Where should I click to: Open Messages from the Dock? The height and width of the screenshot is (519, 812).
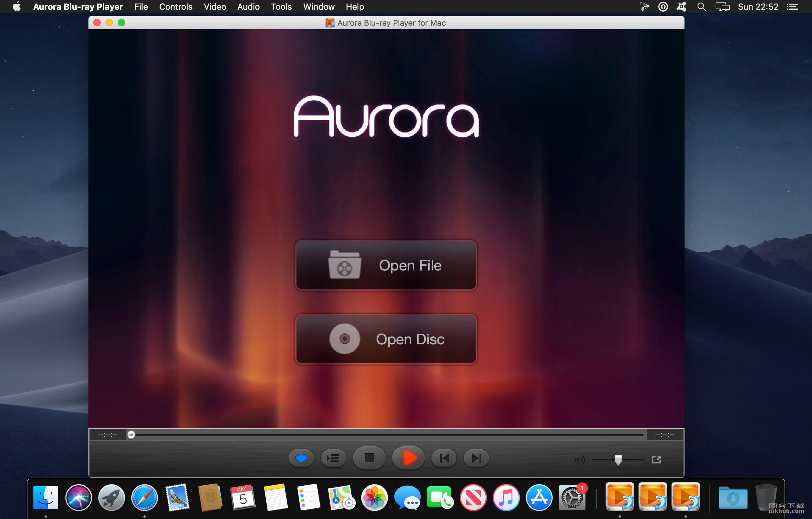407,497
